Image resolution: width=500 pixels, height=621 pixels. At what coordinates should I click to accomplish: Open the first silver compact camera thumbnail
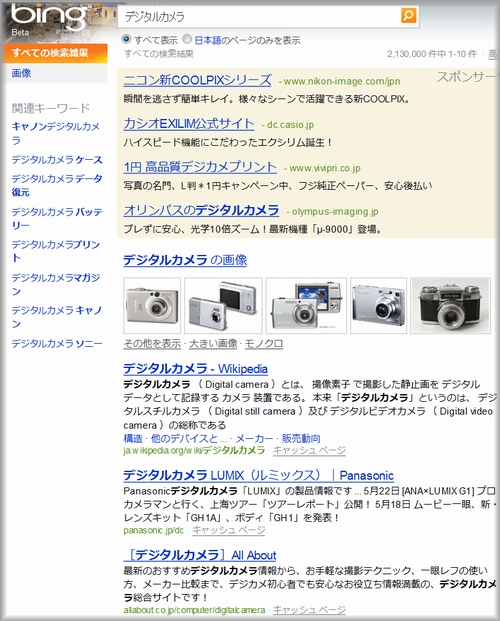pos(152,305)
